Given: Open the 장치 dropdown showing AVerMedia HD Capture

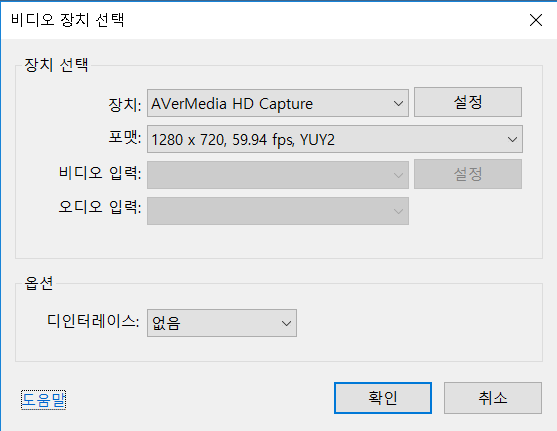Looking at the screenshot, I should [278, 103].
